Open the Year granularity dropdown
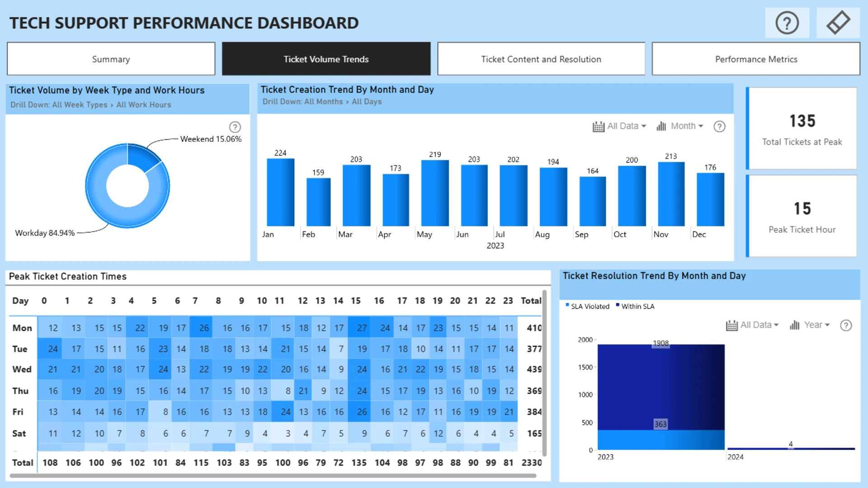Screen dimensions: 868x488 coord(817,325)
